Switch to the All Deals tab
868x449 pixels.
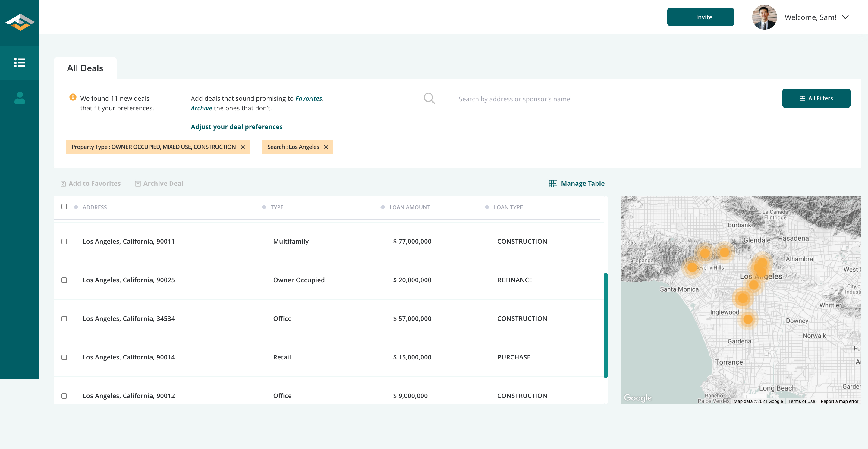(85, 68)
